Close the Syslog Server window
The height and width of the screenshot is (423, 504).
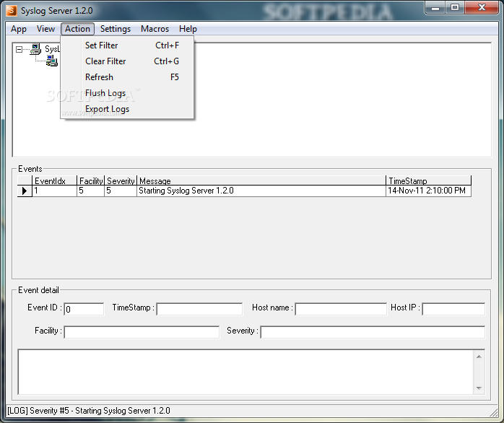482,7
